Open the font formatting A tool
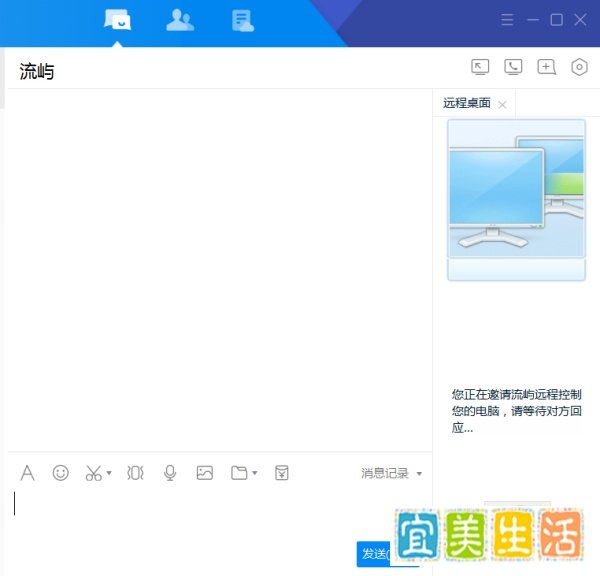This screenshot has height=576, width=600. [x=27, y=473]
